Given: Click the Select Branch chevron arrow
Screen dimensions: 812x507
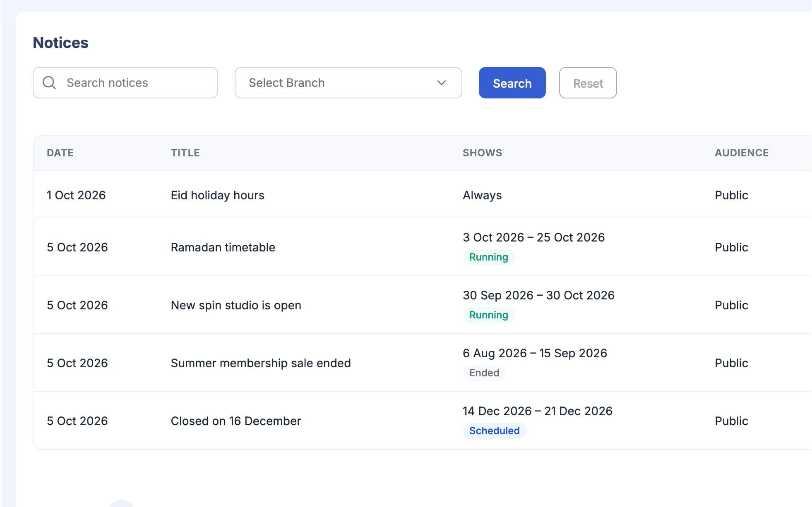Looking at the screenshot, I should [x=442, y=83].
